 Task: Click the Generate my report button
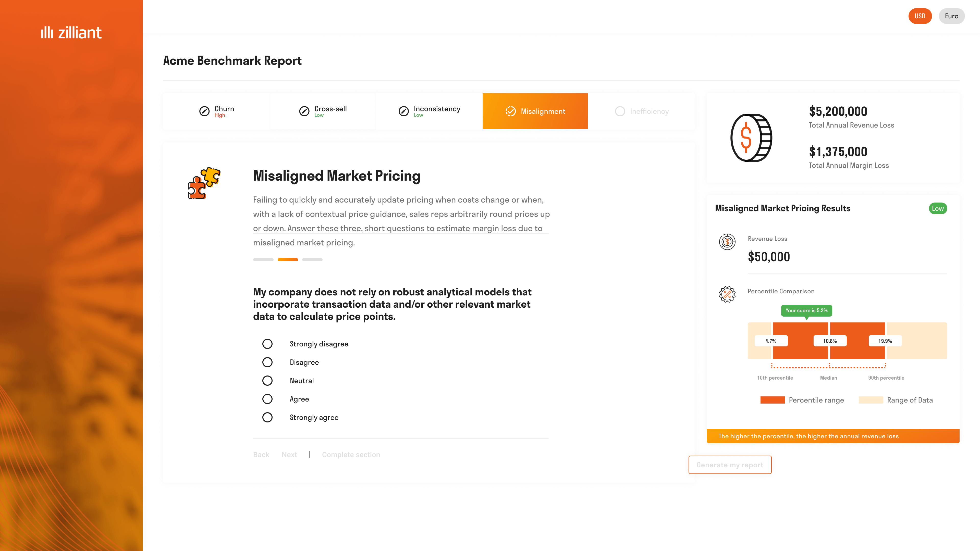pos(730,465)
